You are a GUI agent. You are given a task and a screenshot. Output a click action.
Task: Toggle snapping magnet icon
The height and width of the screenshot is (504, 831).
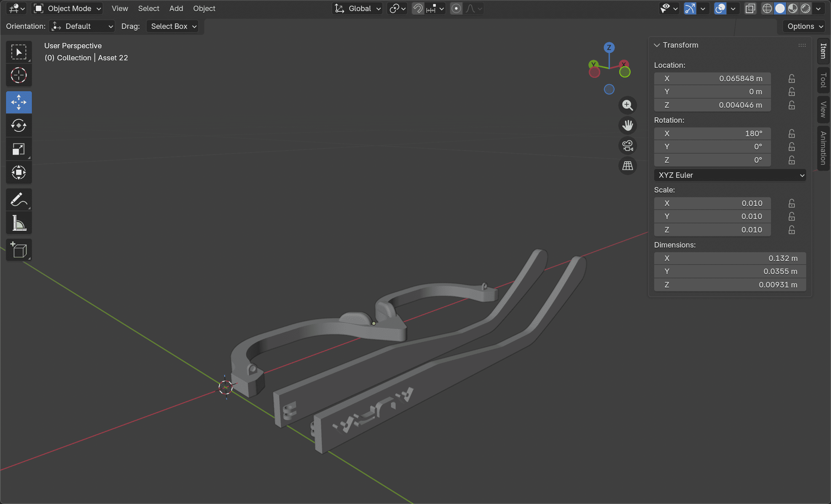click(418, 8)
